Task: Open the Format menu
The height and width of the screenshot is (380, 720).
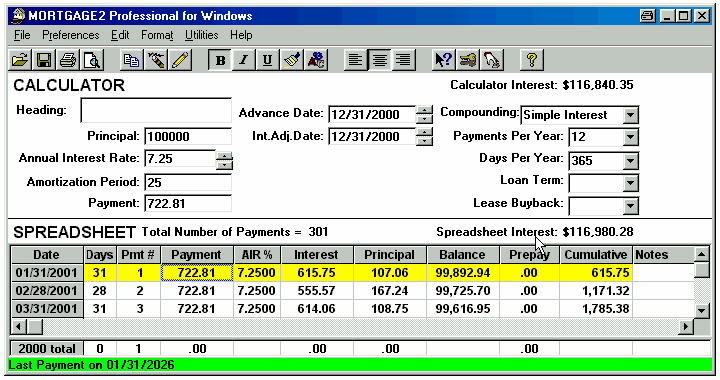Action: (157, 35)
